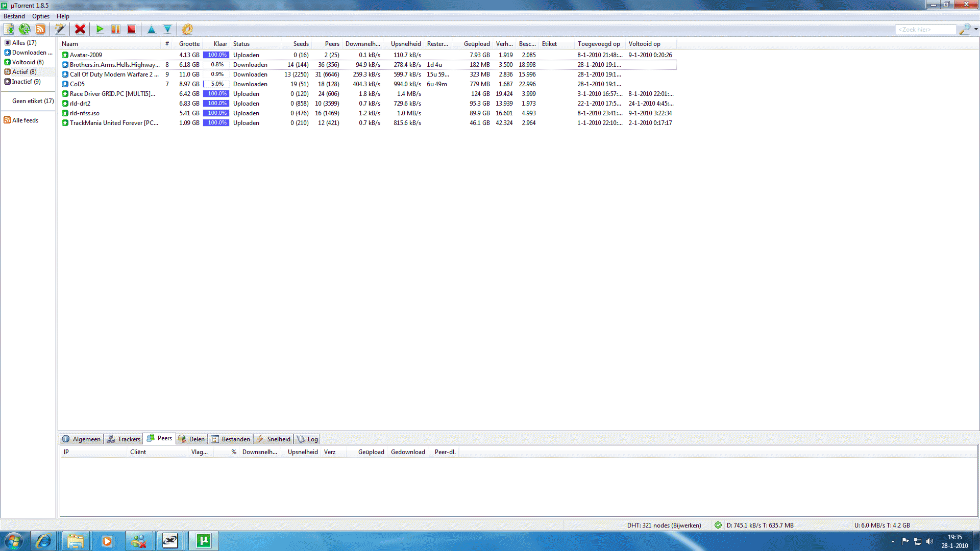Select the Avatar-2009 torrent
This screenshot has height=551, width=980.
click(368, 55)
